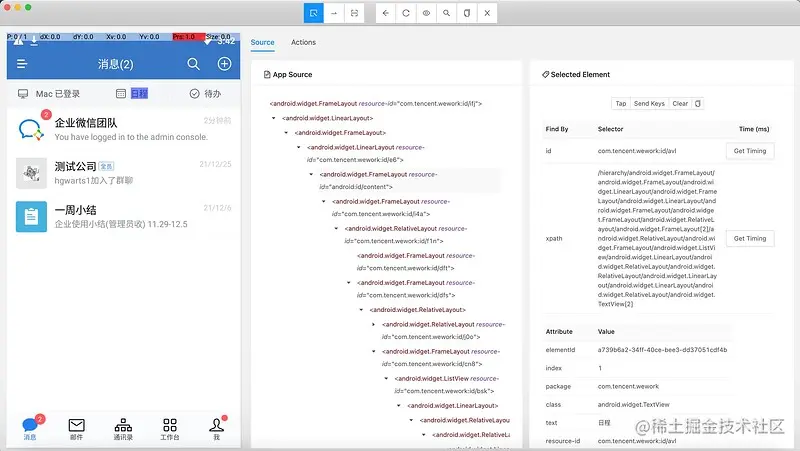Select the 企业微信团队 chat avatar
The height and width of the screenshot is (451, 800).
(x=31, y=129)
